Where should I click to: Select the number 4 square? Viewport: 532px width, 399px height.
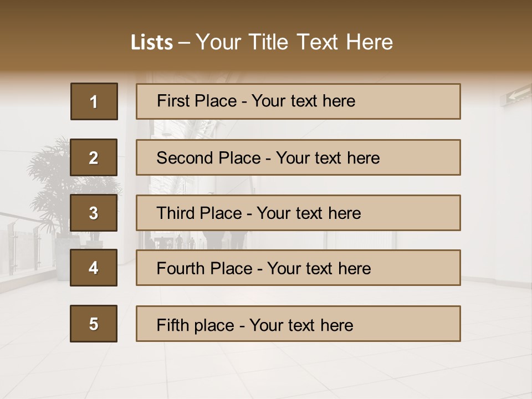pos(94,268)
